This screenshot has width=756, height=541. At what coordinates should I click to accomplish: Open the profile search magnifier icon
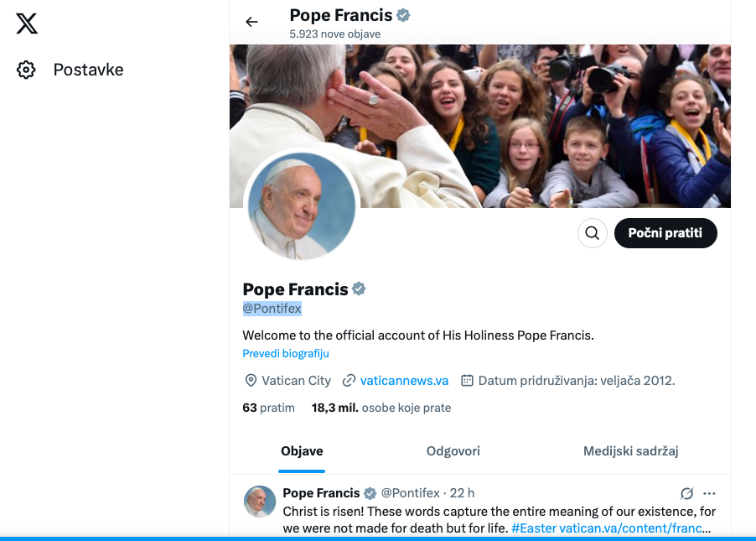tap(592, 233)
